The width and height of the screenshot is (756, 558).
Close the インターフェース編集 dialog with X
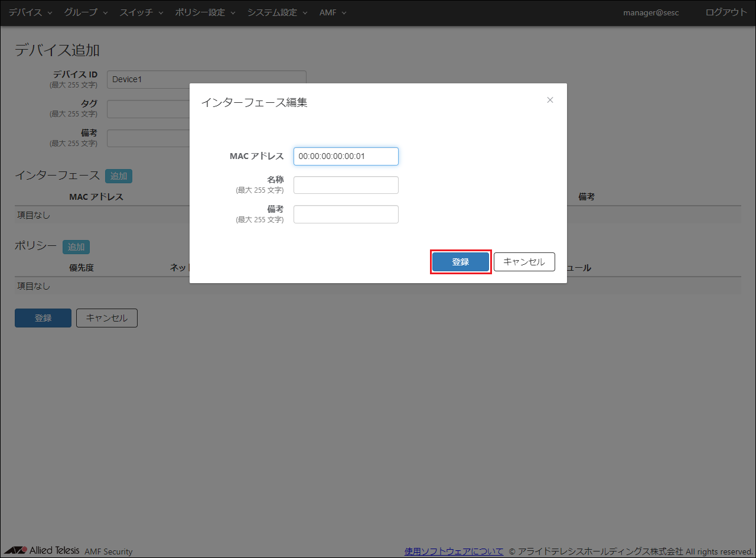pyautogui.click(x=550, y=100)
